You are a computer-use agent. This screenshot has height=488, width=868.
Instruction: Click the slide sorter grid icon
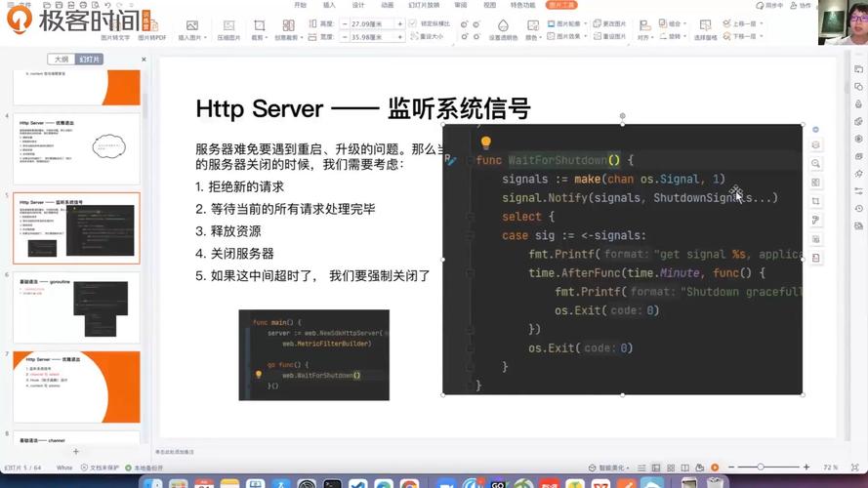(671, 468)
